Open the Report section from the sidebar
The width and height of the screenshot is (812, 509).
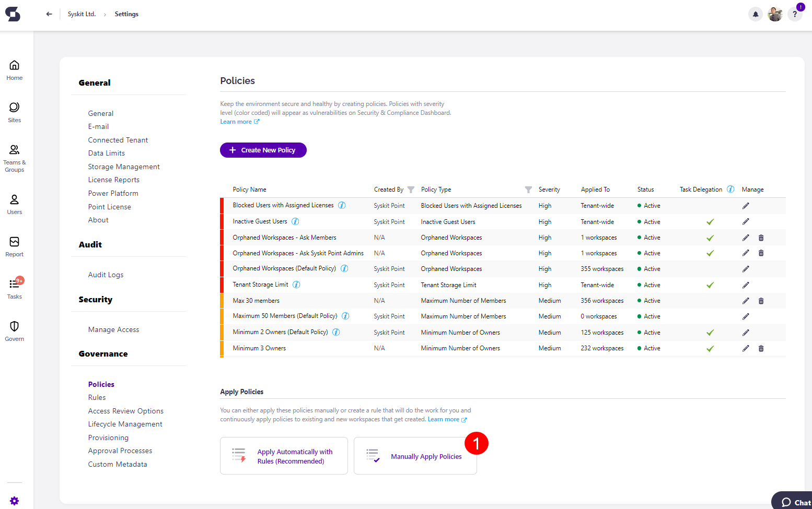tap(14, 245)
